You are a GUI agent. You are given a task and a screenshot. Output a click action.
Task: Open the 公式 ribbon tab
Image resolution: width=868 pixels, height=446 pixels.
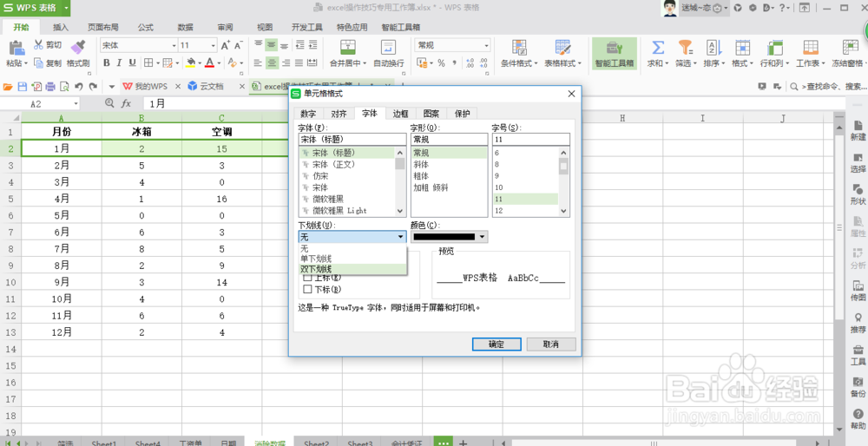point(146,27)
